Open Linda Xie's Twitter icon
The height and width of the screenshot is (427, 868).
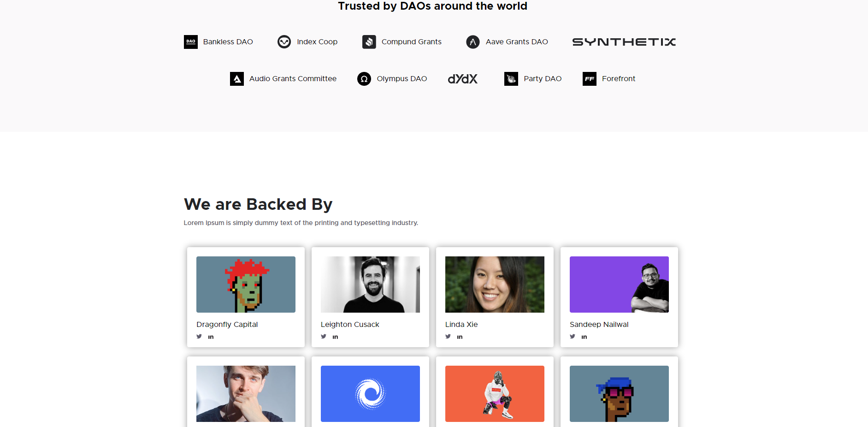448,337
